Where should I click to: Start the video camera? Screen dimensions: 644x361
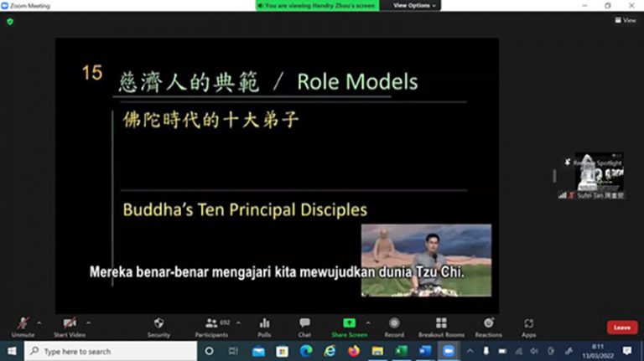coord(70,327)
